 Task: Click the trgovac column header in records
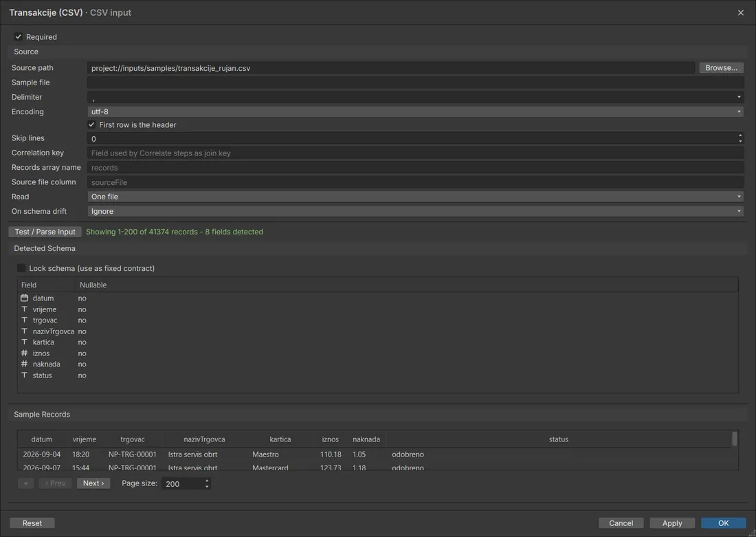[133, 439]
